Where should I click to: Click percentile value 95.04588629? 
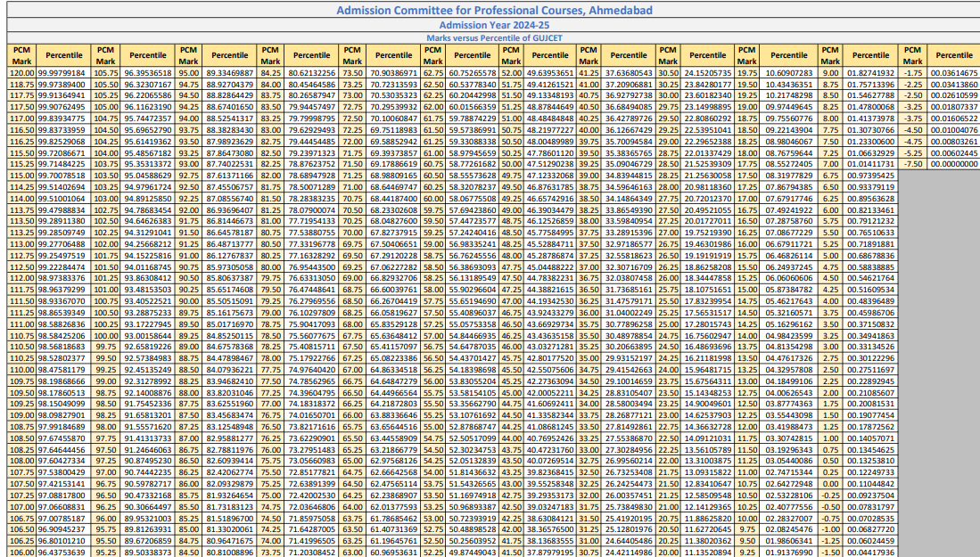147,176
